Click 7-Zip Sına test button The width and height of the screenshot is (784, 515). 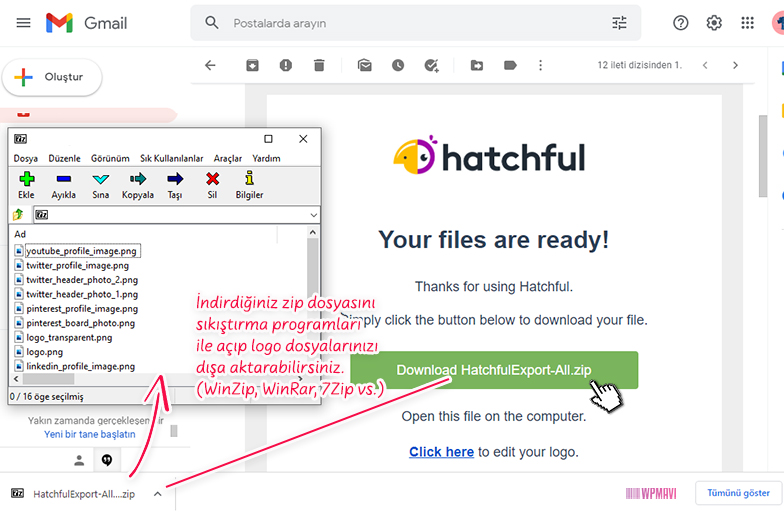(100, 185)
